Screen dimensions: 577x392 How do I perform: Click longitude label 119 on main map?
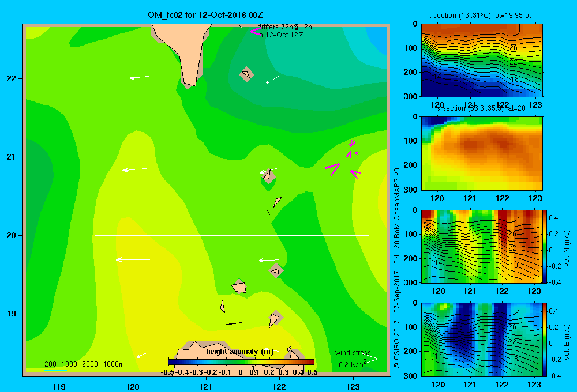point(59,386)
